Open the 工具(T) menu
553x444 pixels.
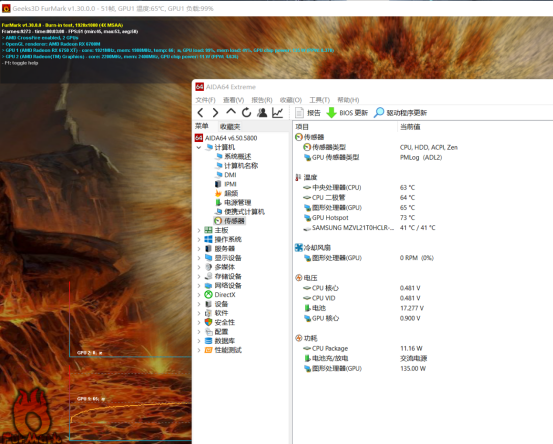[319, 100]
